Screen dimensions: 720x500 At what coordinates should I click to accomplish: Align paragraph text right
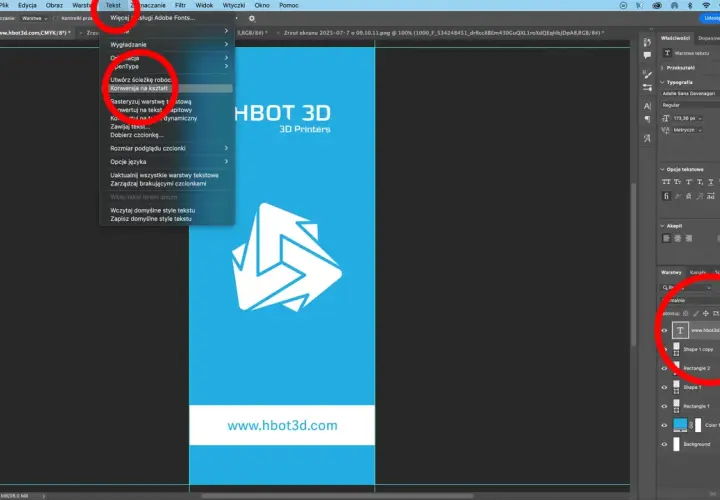(x=689, y=238)
